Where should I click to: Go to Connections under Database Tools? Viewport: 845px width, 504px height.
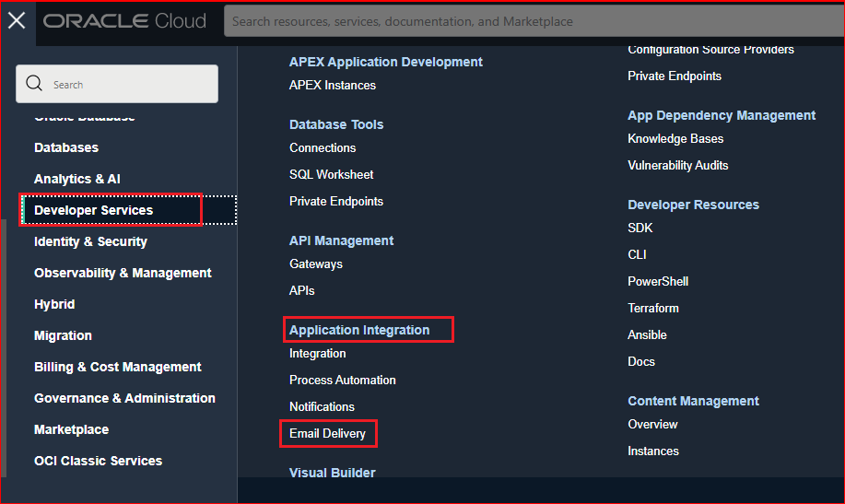point(323,147)
